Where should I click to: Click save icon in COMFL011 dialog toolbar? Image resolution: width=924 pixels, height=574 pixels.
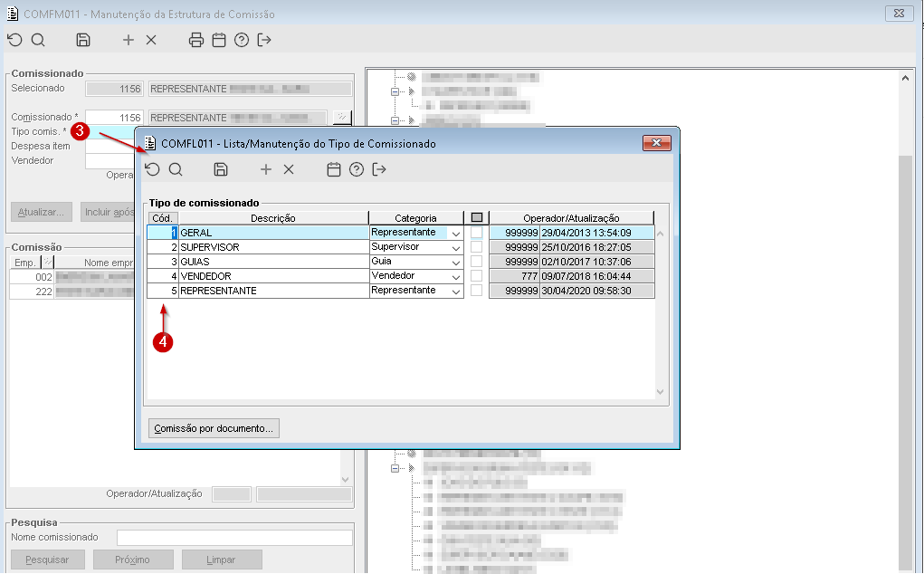(221, 169)
